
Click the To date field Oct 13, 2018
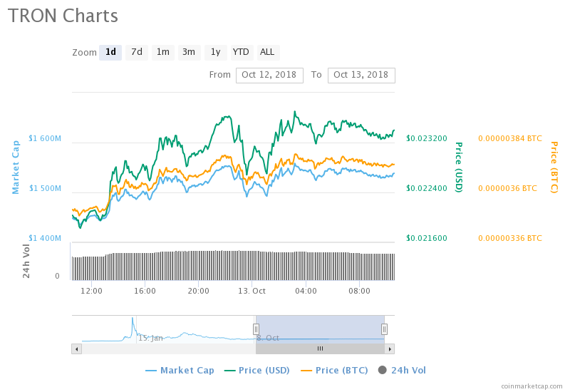point(361,76)
